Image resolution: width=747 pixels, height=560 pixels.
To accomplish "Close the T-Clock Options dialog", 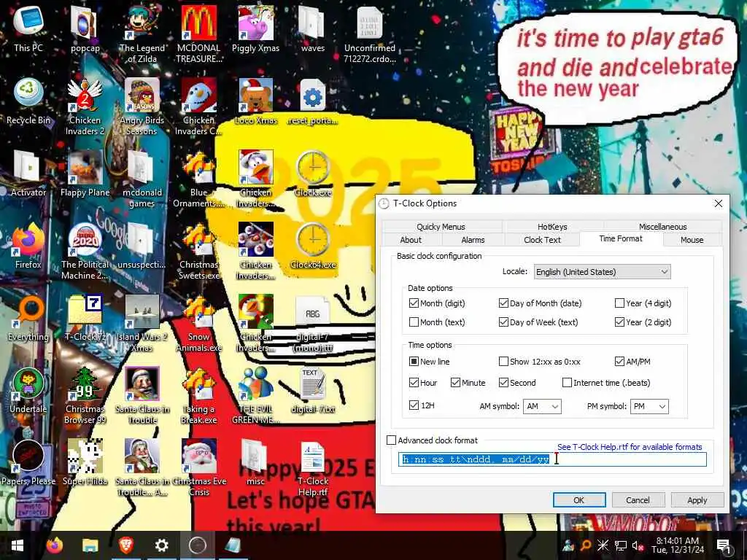I will [718, 203].
